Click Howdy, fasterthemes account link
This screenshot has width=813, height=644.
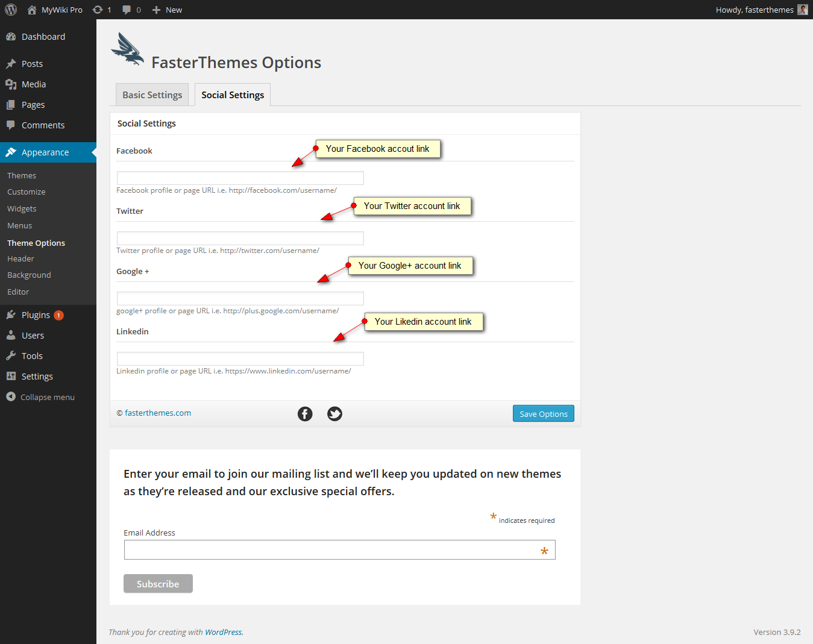755,10
